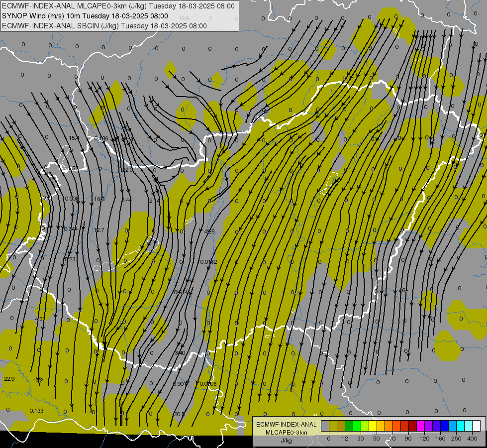Pick the dark red legend swatch
Screen dimensions: 487x448
tap(413, 426)
